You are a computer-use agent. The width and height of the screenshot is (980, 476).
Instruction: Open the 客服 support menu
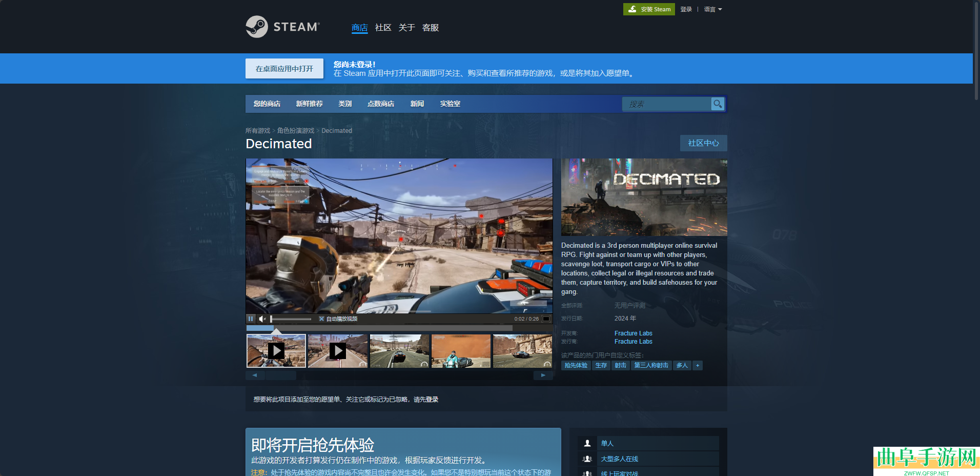(431, 28)
